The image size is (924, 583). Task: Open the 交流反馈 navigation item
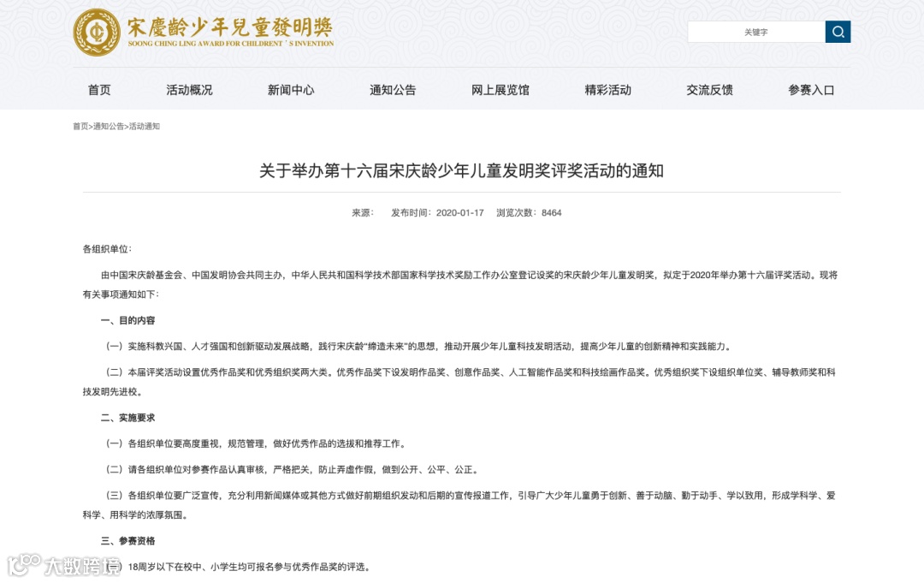709,90
